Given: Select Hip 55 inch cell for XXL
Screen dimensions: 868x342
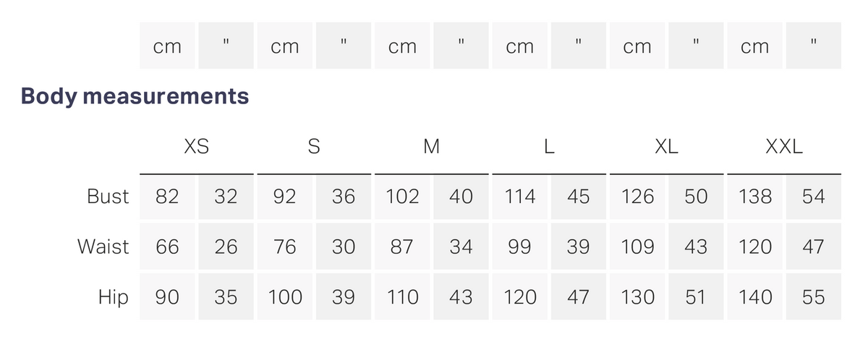Looking at the screenshot, I should (814, 296).
